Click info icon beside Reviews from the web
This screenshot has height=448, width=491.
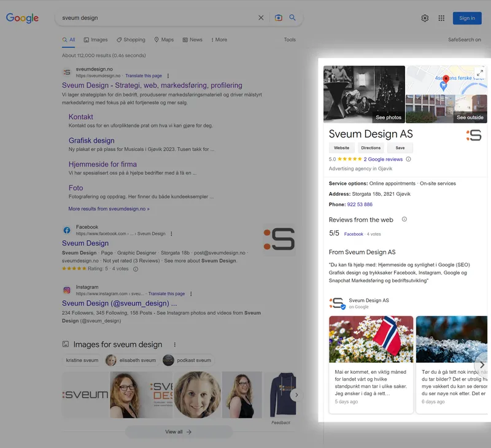[x=404, y=219]
